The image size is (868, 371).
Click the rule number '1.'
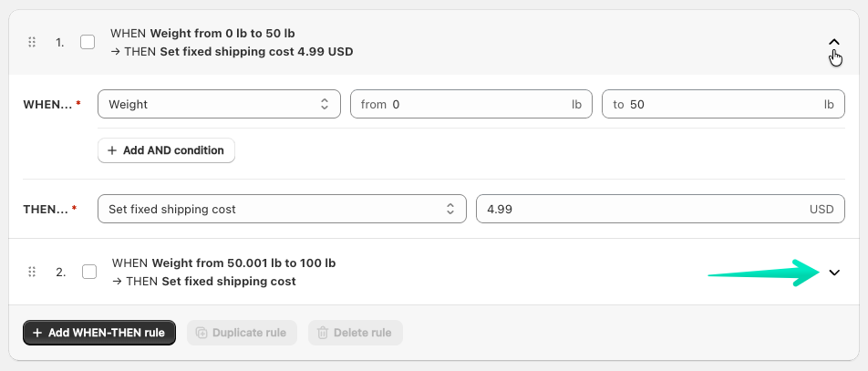tap(60, 42)
